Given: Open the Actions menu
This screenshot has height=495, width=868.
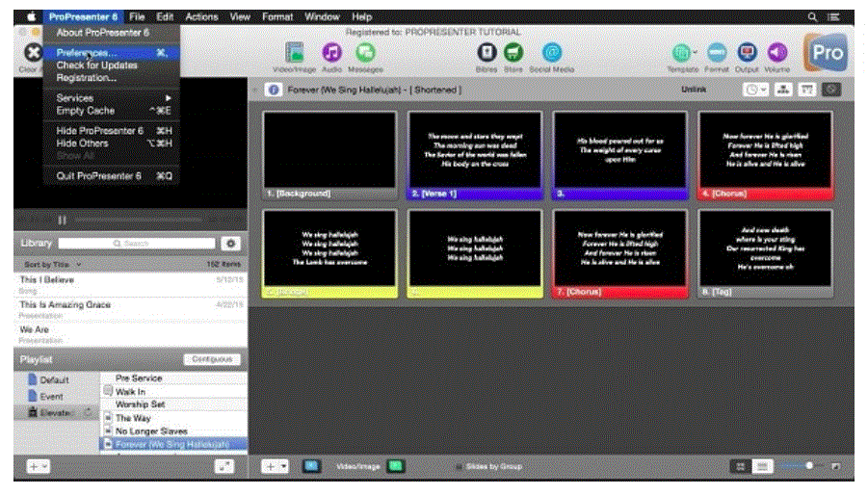Looking at the screenshot, I should click(x=201, y=17).
